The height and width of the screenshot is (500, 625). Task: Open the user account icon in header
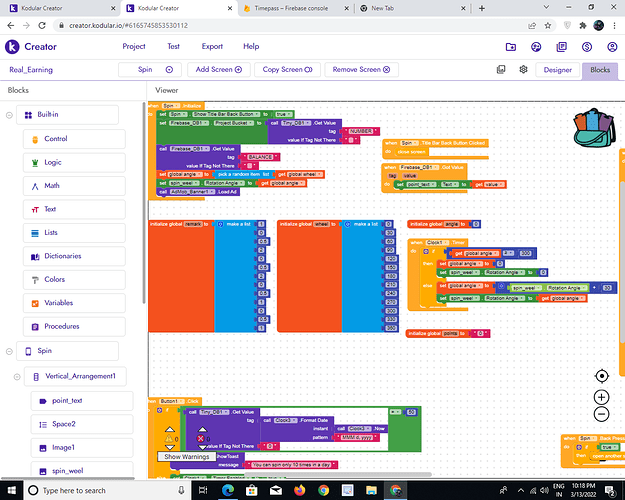612,47
